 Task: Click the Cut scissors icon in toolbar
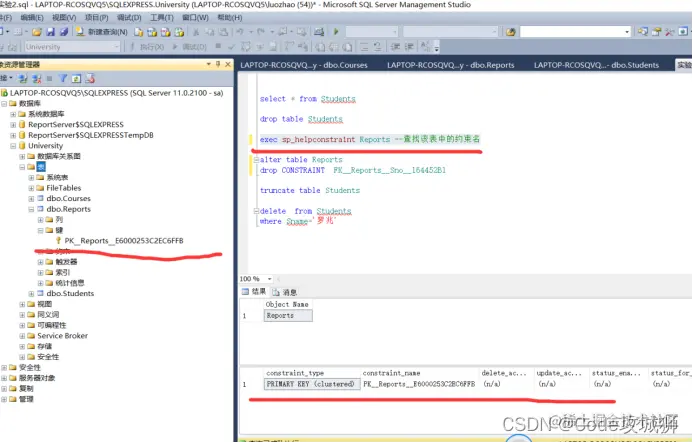click(x=196, y=32)
